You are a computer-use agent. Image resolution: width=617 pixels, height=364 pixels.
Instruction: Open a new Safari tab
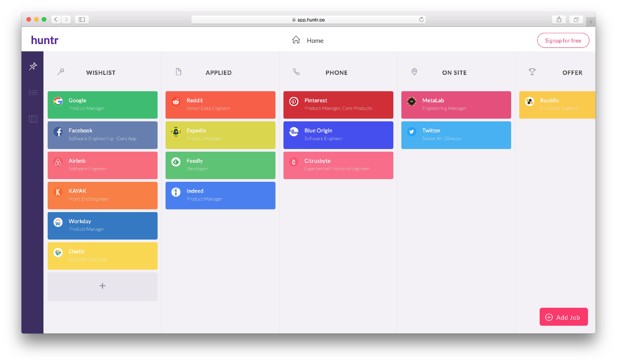point(590,22)
